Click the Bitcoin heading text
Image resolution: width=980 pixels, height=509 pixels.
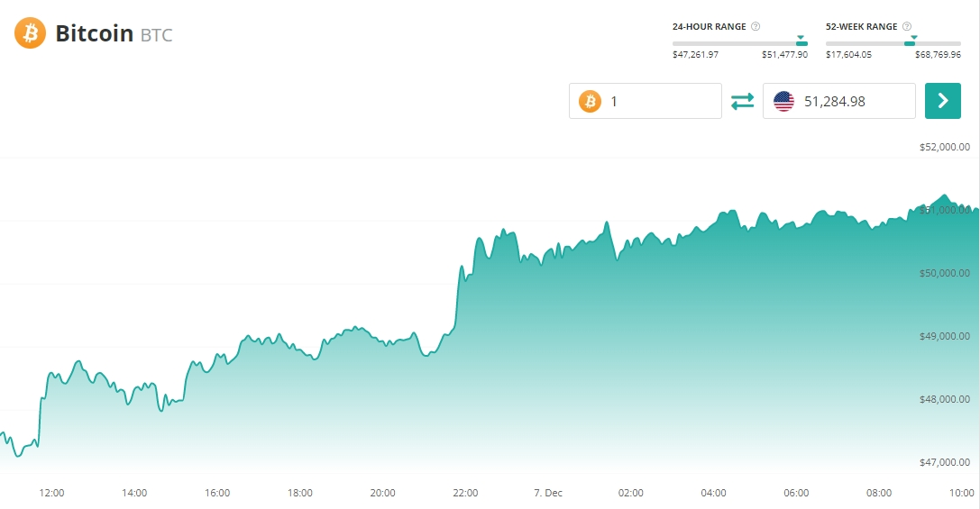94,34
